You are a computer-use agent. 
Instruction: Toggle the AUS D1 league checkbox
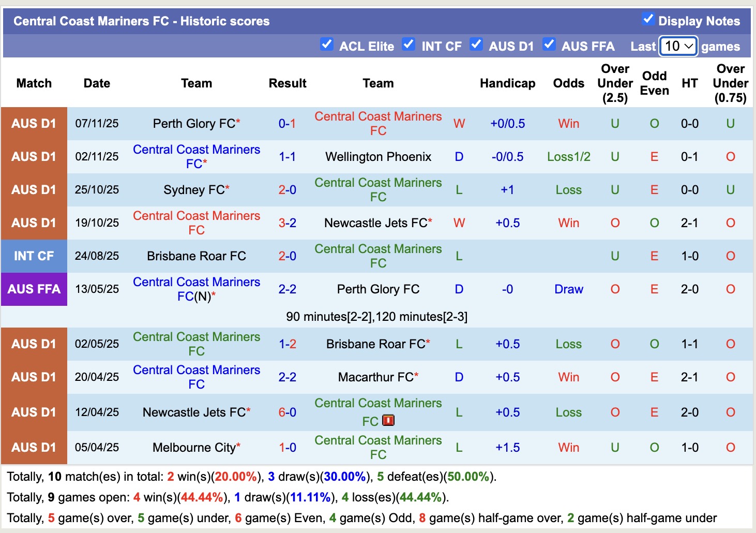[476, 45]
